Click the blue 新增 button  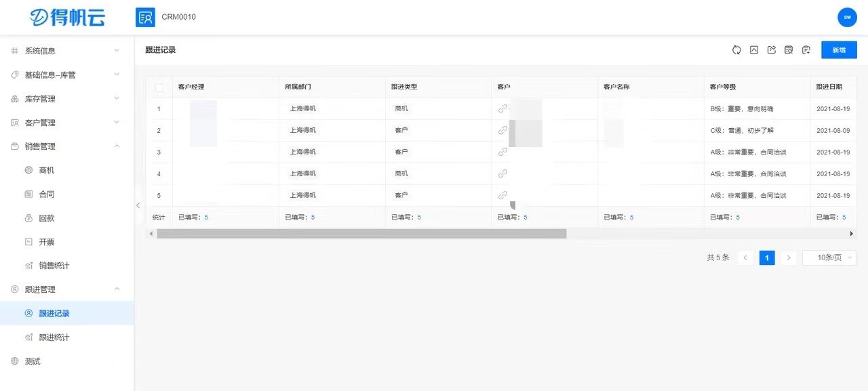click(839, 49)
